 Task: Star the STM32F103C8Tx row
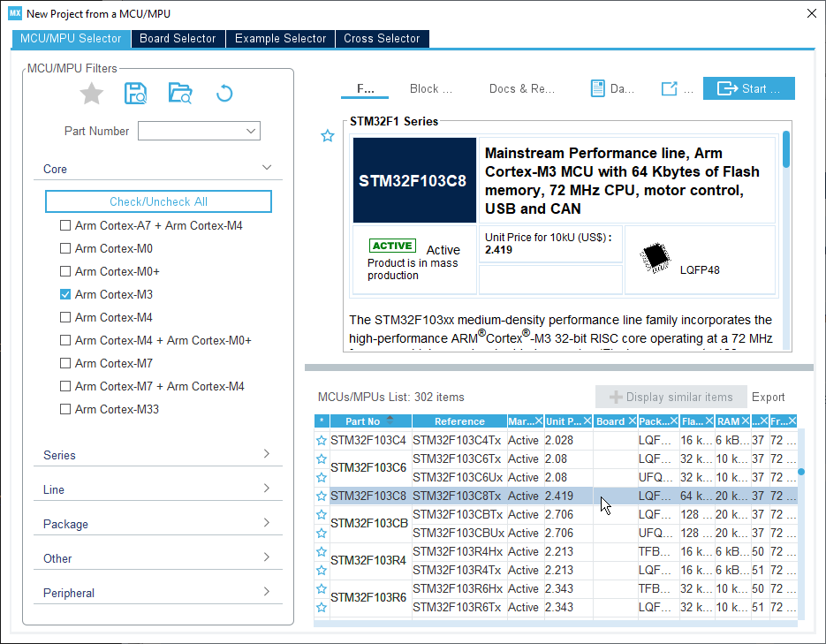[x=322, y=496]
